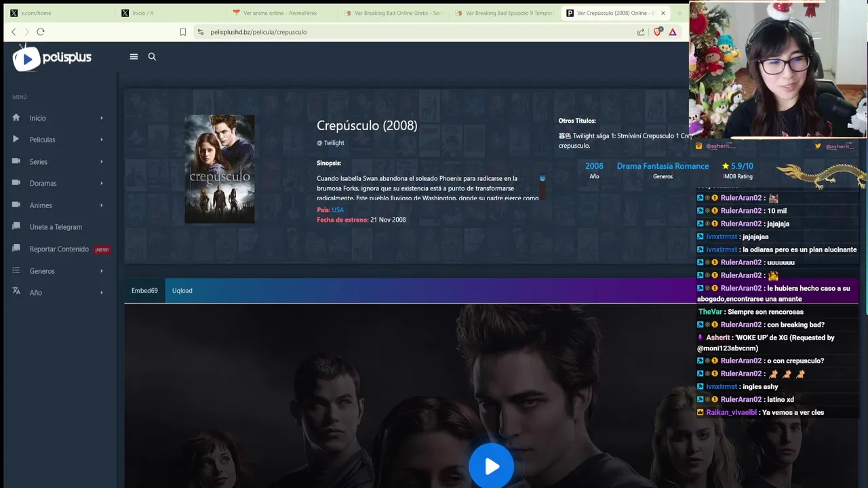Click the share icon in address bar
Image resolution: width=868 pixels, height=488 pixels.
tap(641, 32)
